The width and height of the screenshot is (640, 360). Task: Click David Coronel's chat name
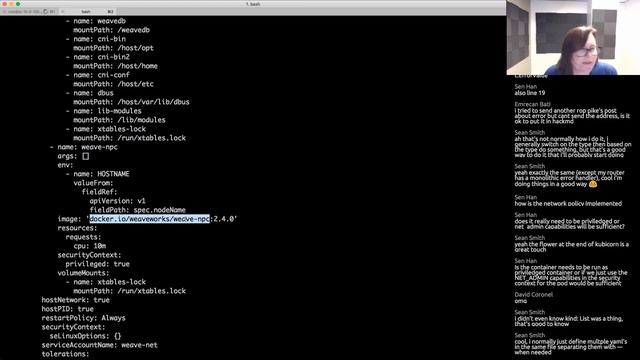pyautogui.click(x=533, y=294)
